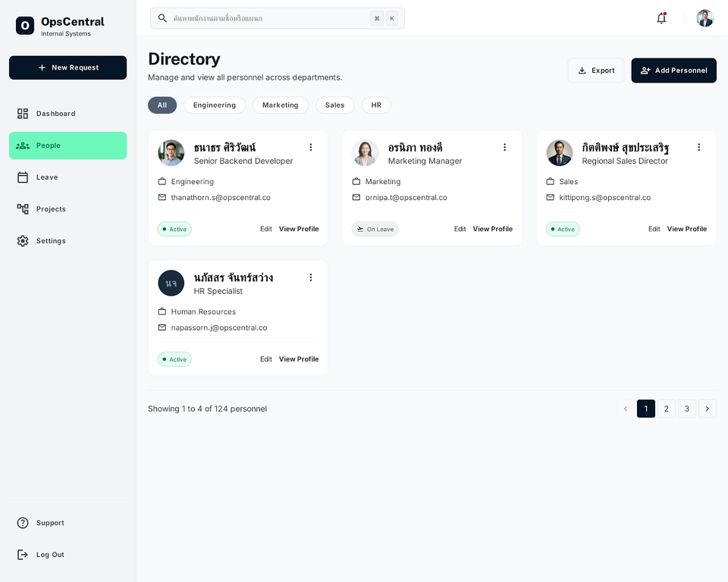Click the People group icon
Screen dimensions: 728x582
point(23,145)
